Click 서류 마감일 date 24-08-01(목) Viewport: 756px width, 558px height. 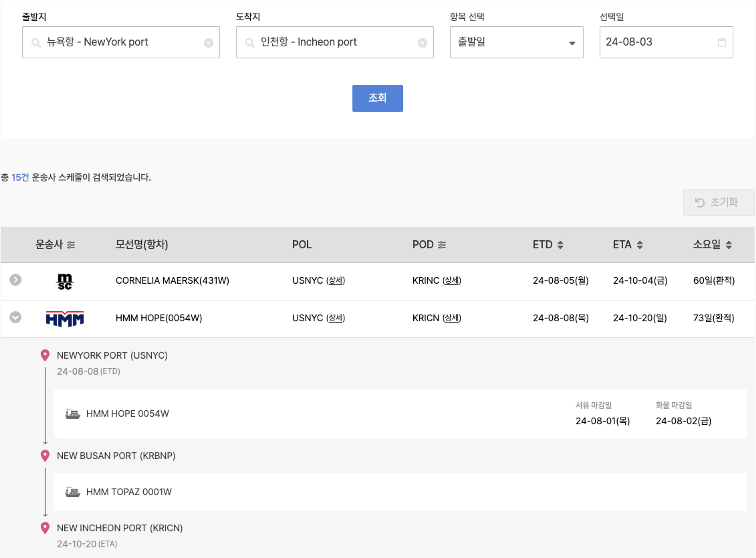(603, 421)
